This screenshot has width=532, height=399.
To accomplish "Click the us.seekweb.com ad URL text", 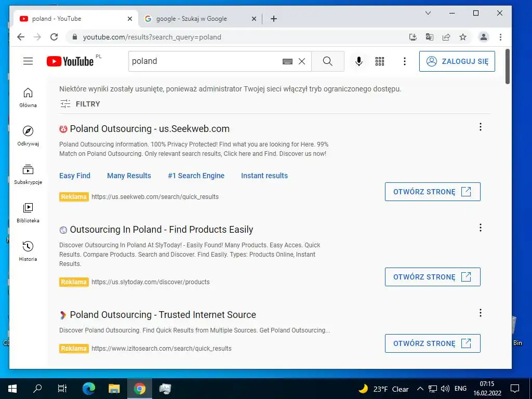I will pyautogui.click(x=155, y=197).
